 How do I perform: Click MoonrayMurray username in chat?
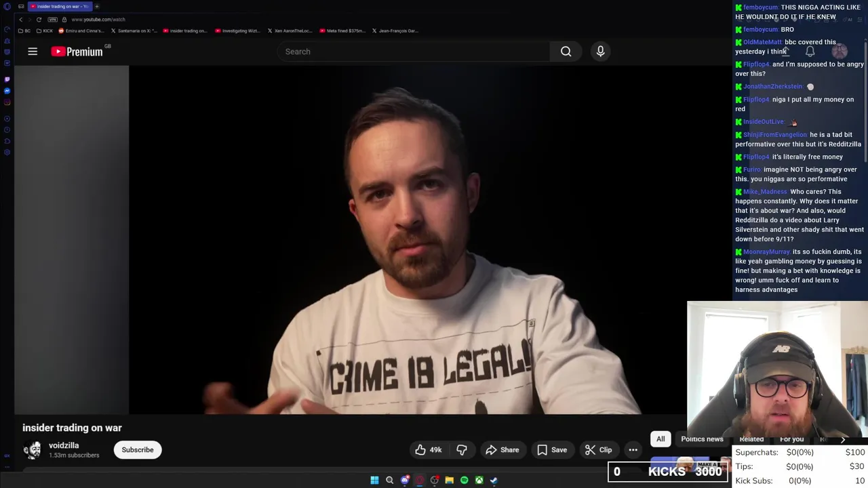click(x=767, y=251)
